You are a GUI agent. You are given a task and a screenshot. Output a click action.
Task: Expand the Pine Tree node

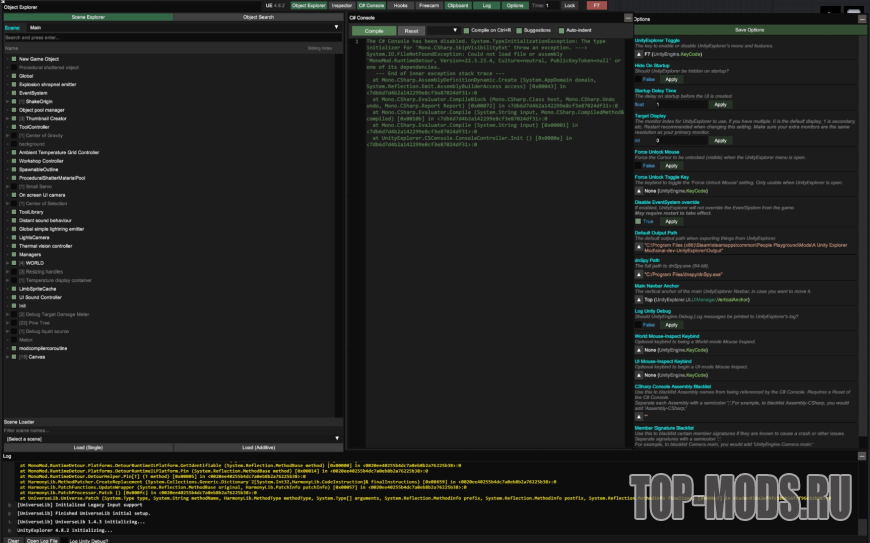pos(7,323)
